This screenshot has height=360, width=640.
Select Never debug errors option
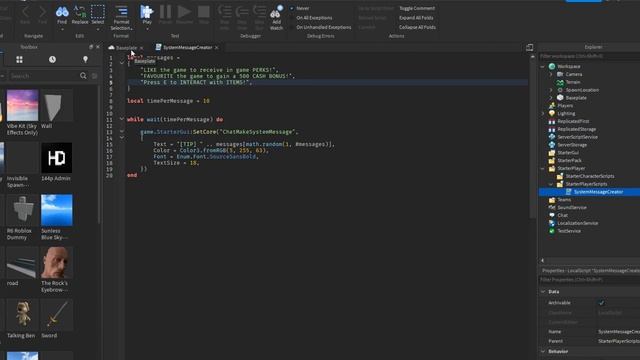[300, 8]
